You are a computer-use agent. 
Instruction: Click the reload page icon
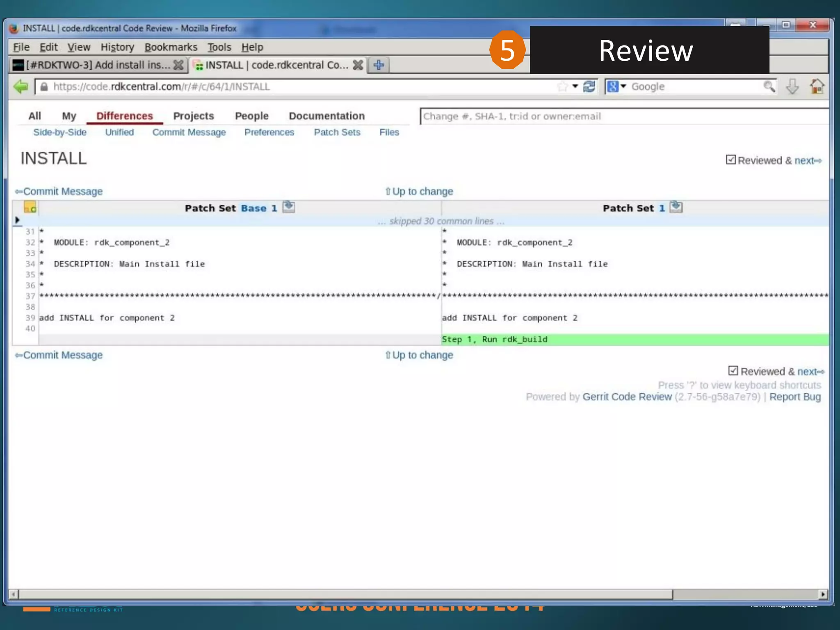click(x=589, y=87)
